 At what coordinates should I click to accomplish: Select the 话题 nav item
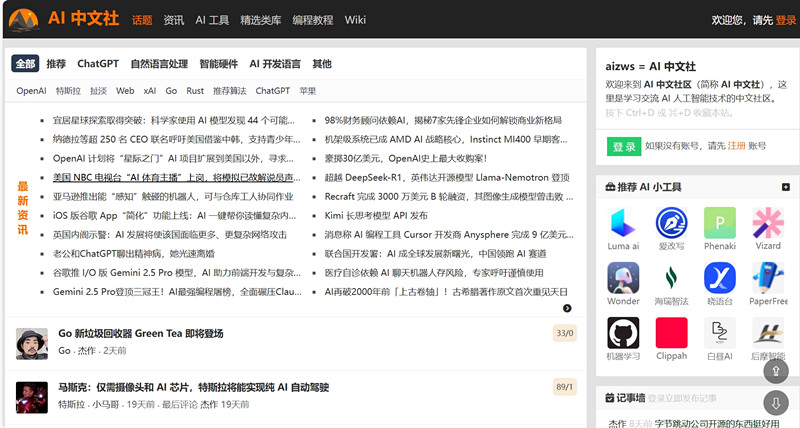pos(142,20)
